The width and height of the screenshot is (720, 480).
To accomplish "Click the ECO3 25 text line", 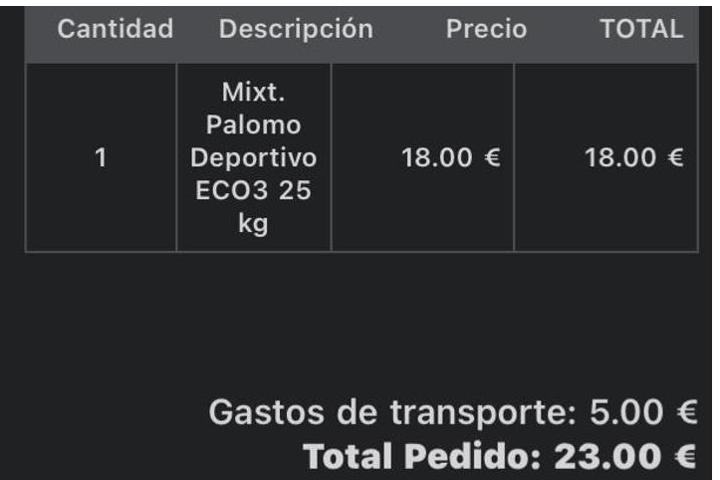I will click(x=253, y=190).
